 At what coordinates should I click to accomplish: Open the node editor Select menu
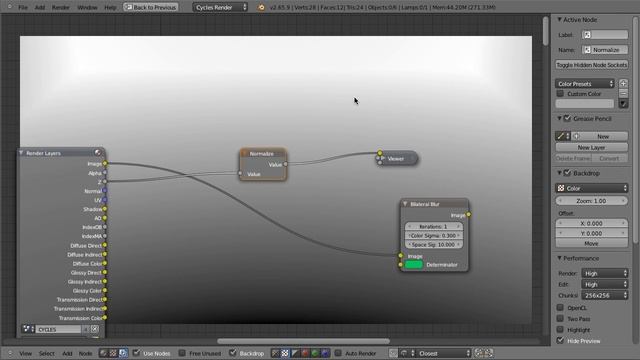click(x=47, y=353)
